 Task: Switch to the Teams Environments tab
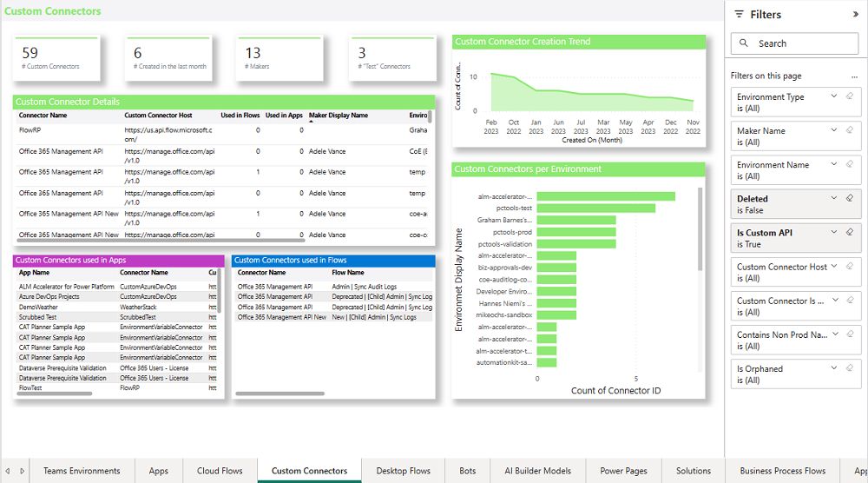(x=82, y=471)
